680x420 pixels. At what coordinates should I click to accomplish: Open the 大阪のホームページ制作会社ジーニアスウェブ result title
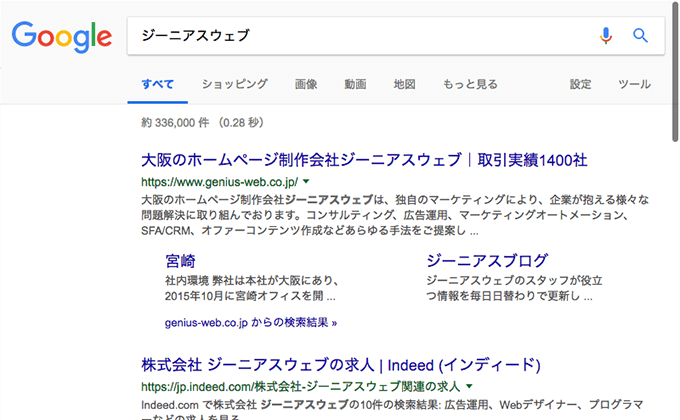364,160
